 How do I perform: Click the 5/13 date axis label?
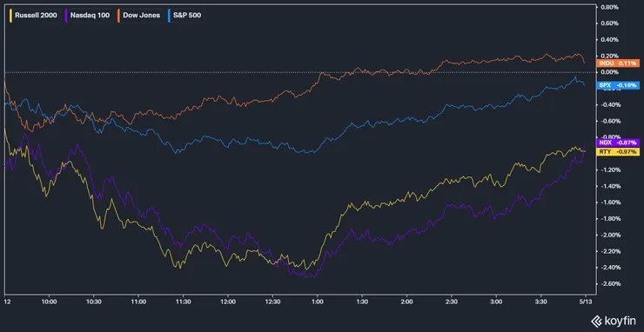point(586,302)
